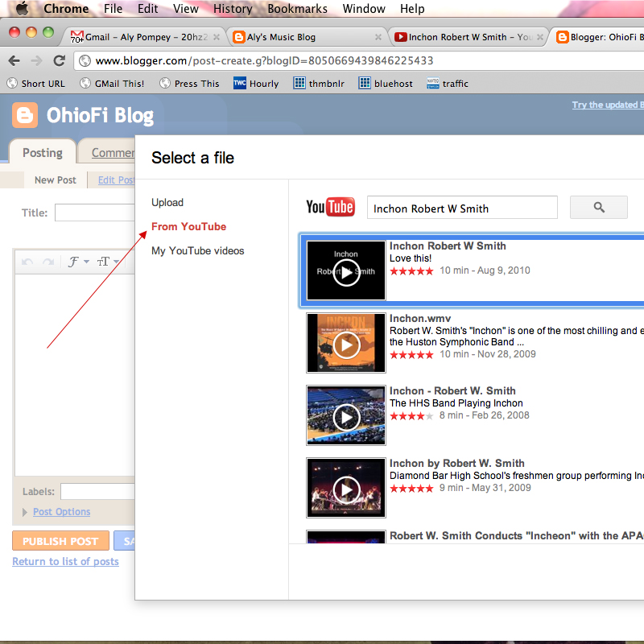Select the Inchon.wmv video thumbnail

click(x=346, y=343)
